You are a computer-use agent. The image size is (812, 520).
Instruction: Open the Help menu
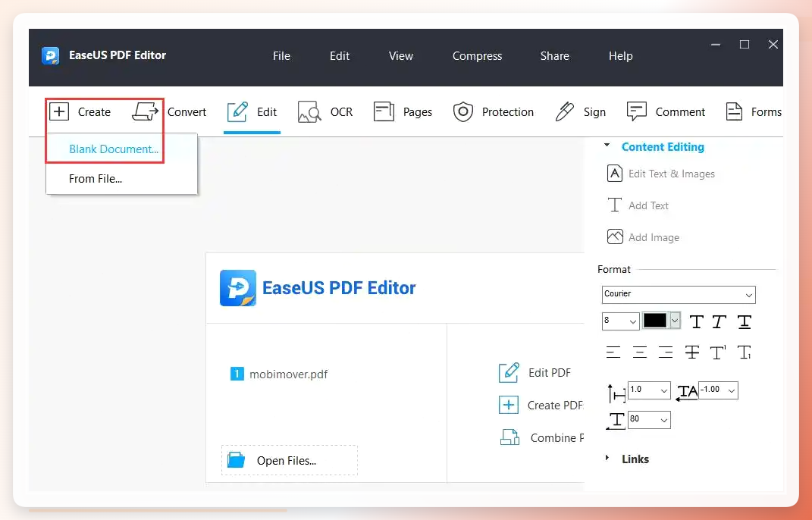pos(620,56)
